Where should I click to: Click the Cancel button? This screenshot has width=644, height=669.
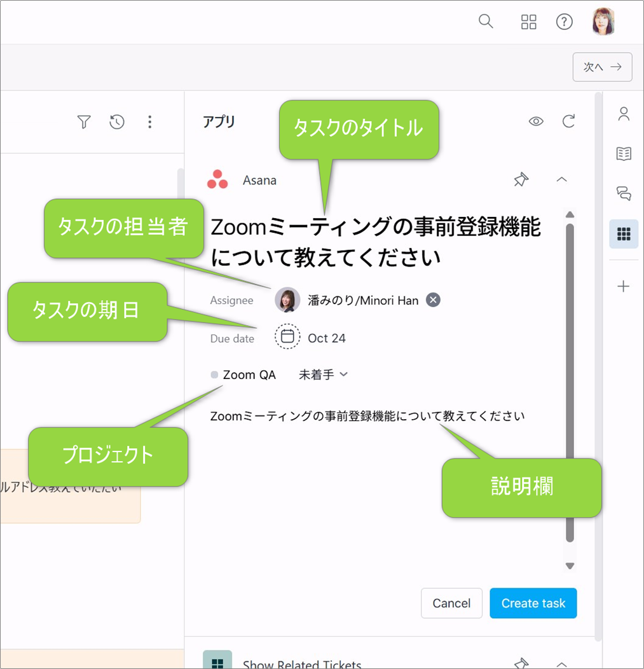coord(451,603)
